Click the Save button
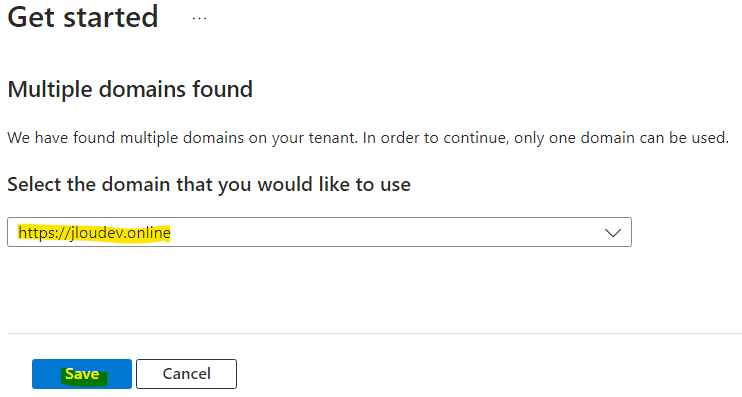The height and width of the screenshot is (397, 742). click(x=82, y=374)
